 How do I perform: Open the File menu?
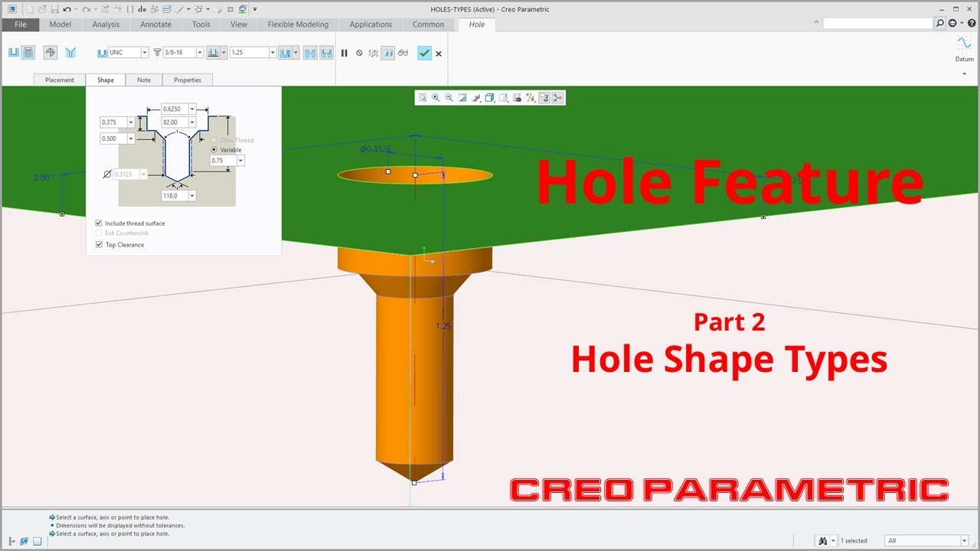tap(21, 24)
